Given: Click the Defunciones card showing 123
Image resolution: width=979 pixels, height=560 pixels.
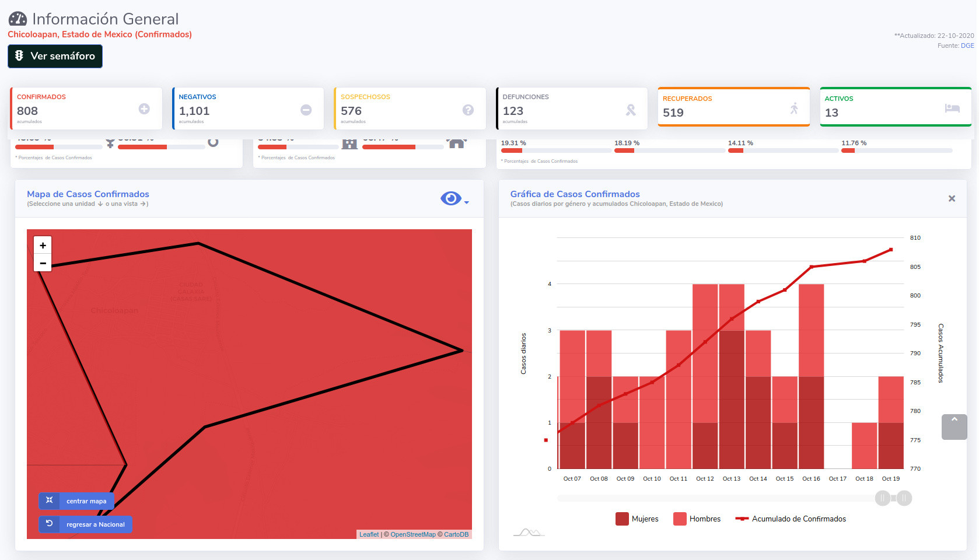Looking at the screenshot, I should click(572, 108).
